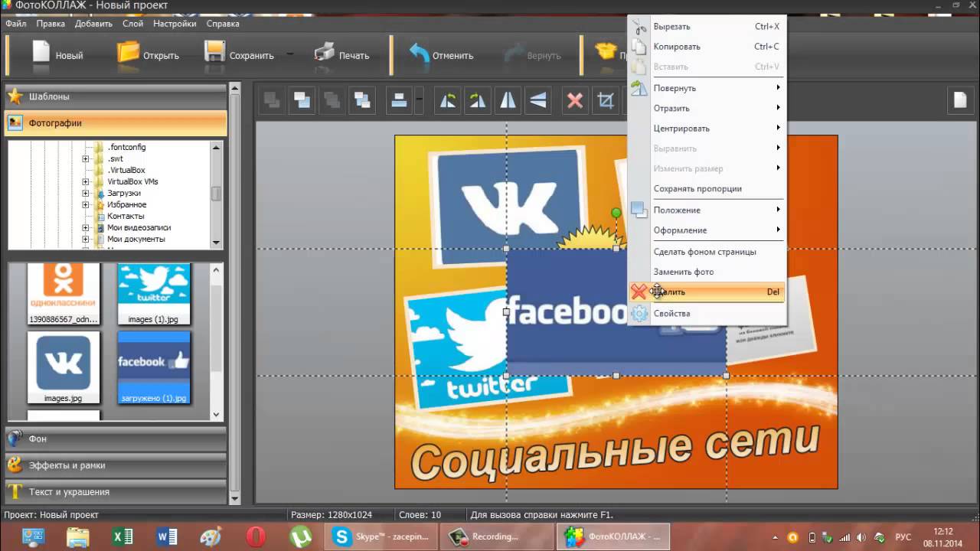The height and width of the screenshot is (551, 980).
Task: Delete selected layer with red X icon
Action: (575, 100)
